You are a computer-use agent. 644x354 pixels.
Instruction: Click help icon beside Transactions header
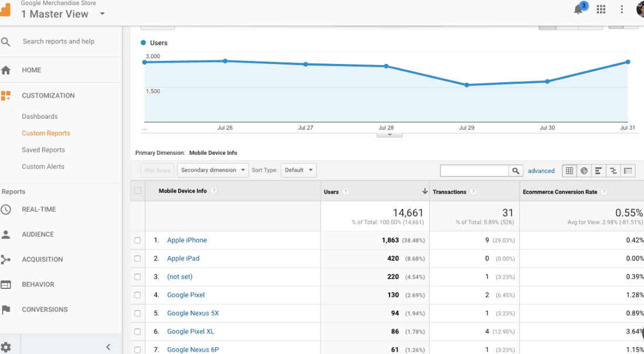coord(473,192)
